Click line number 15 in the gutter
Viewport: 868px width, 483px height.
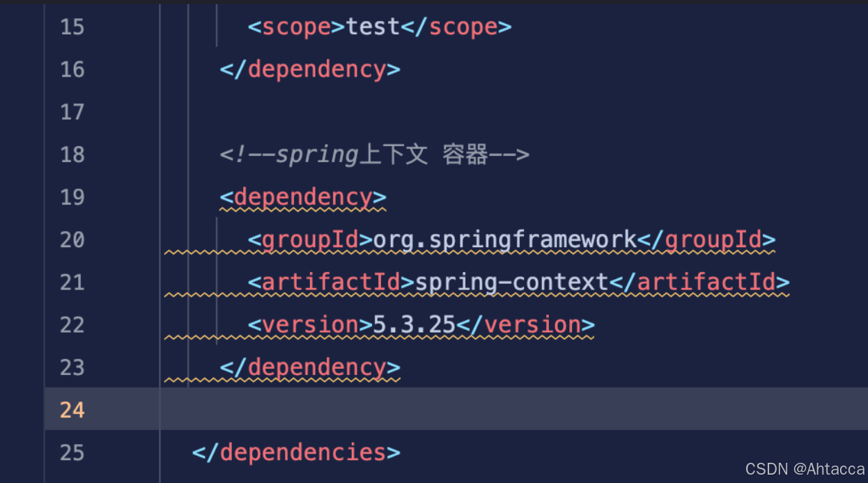72,27
